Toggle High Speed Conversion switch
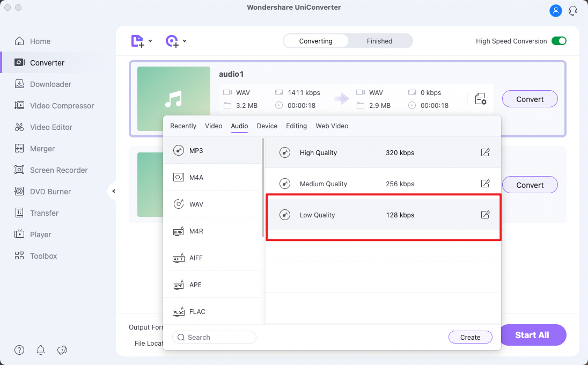588x365 pixels. (558, 41)
